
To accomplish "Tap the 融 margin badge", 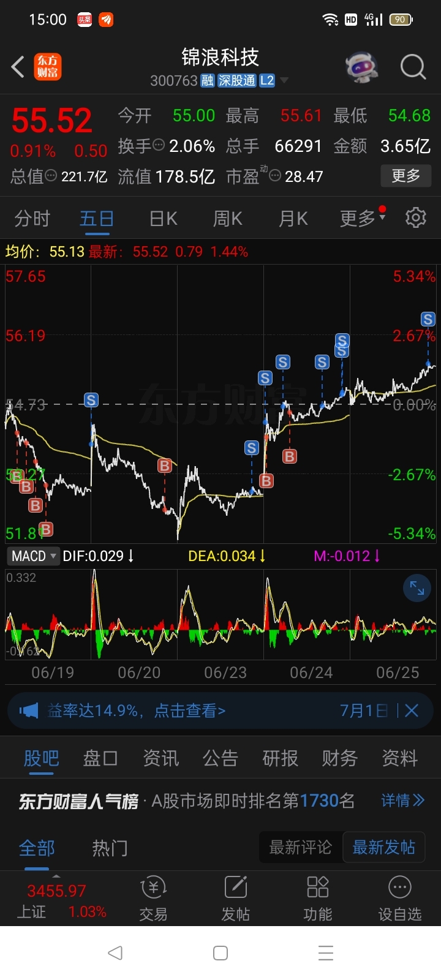I will [x=208, y=81].
